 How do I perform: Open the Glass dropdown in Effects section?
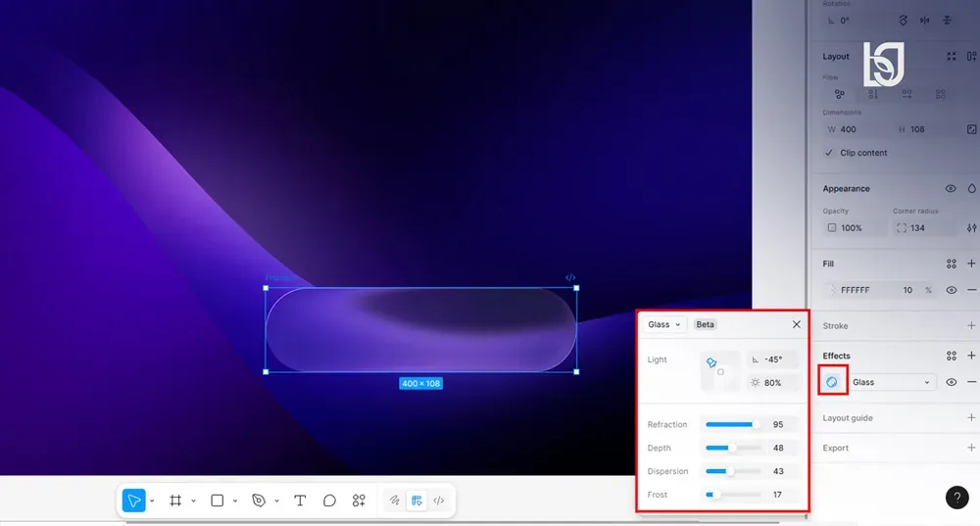pos(891,382)
